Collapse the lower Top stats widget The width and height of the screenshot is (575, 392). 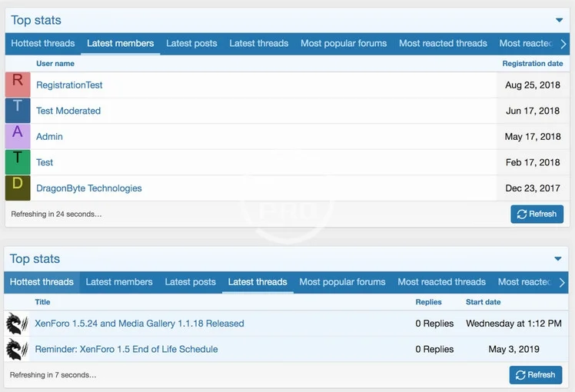pyautogui.click(x=559, y=259)
